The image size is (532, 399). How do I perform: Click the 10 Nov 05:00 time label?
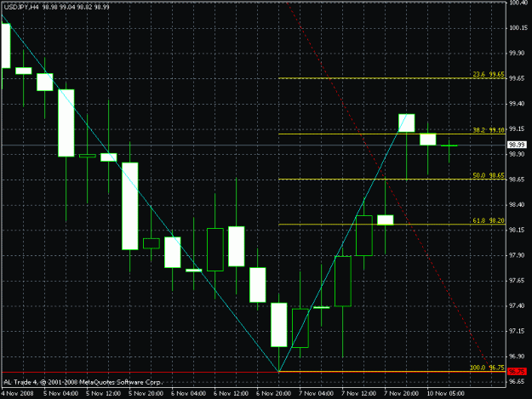[445, 394]
